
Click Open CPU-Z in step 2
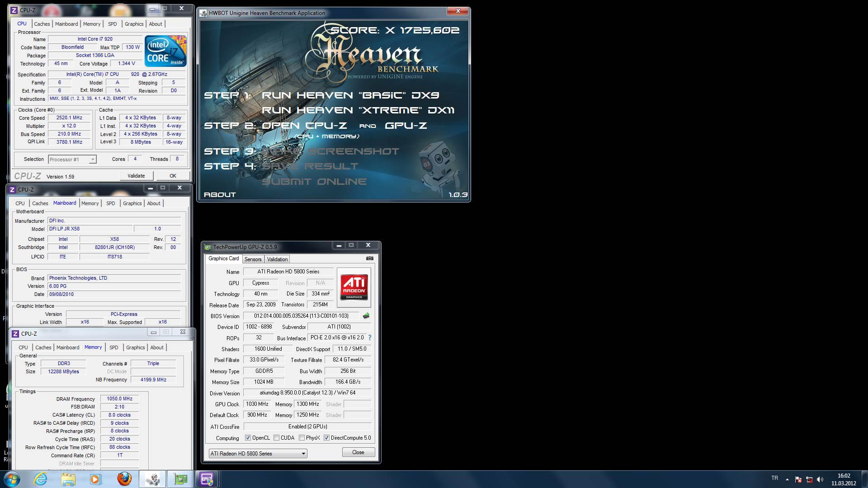coord(304,126)
